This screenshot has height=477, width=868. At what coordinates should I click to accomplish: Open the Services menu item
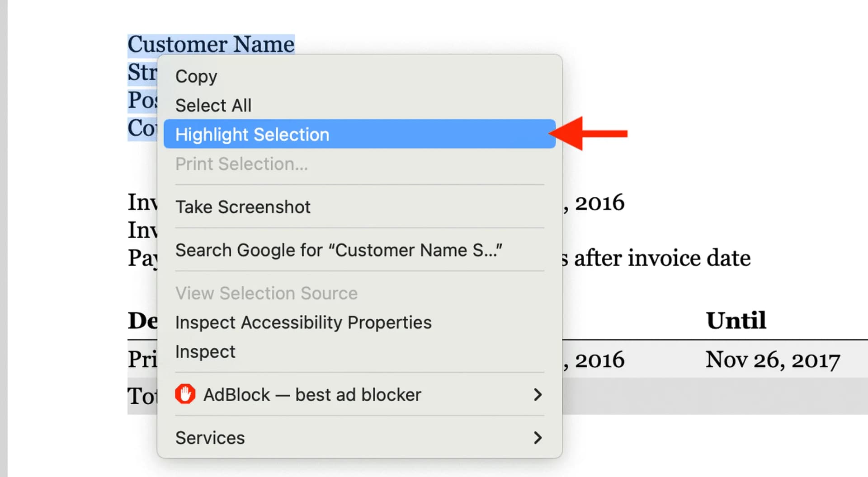(210, 437)
